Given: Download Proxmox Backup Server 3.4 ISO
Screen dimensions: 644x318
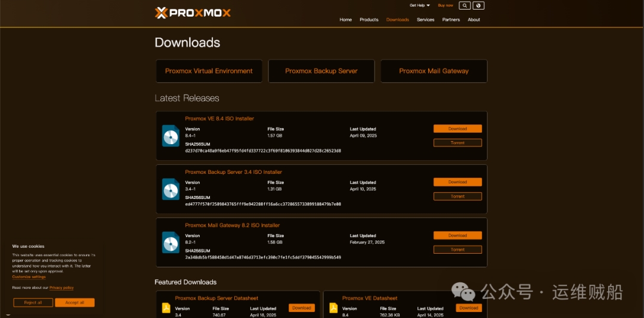Looking at the screenshot, I should point(457,182).
